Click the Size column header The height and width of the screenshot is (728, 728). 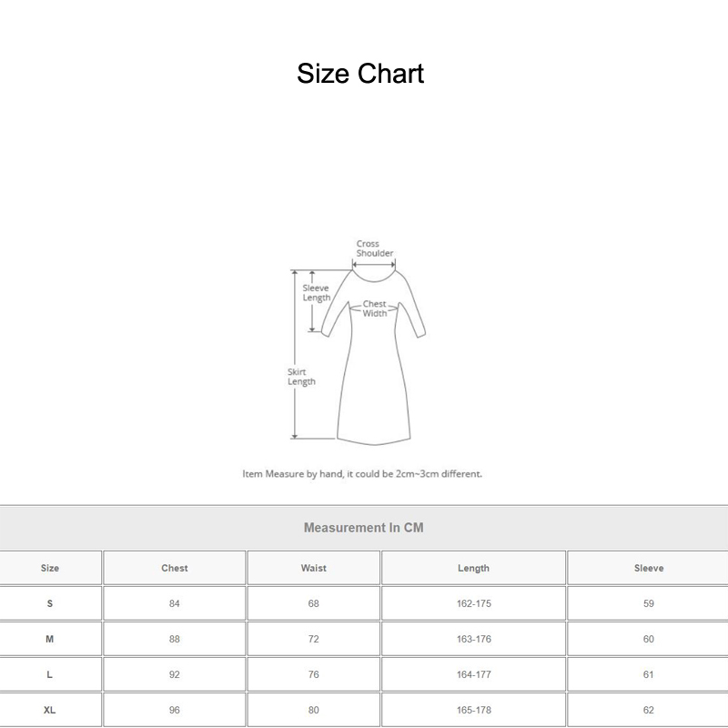pyautogui.click(x=49, y=568)
